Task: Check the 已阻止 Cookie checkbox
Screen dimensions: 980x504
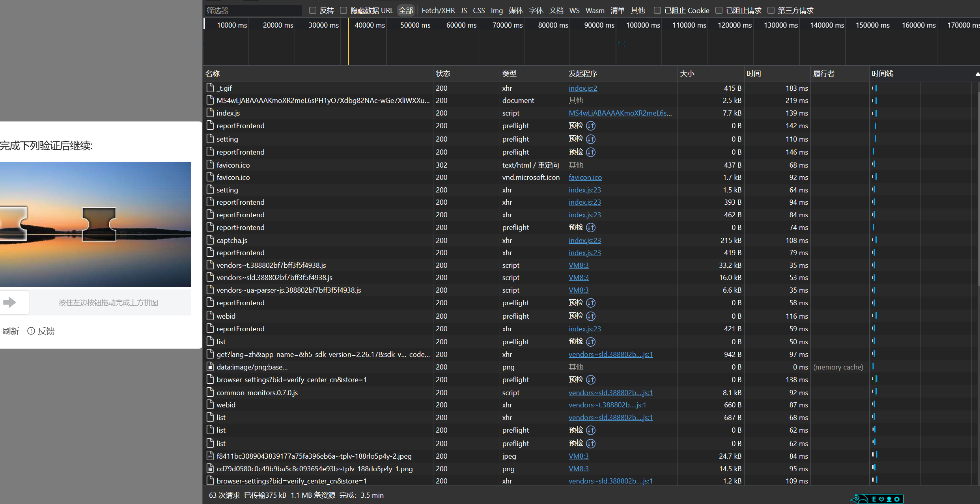Action: (x=657, y=11)
